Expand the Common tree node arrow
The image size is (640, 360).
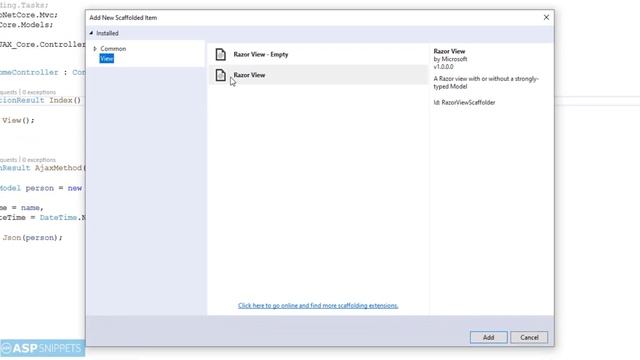pos(95,49)
